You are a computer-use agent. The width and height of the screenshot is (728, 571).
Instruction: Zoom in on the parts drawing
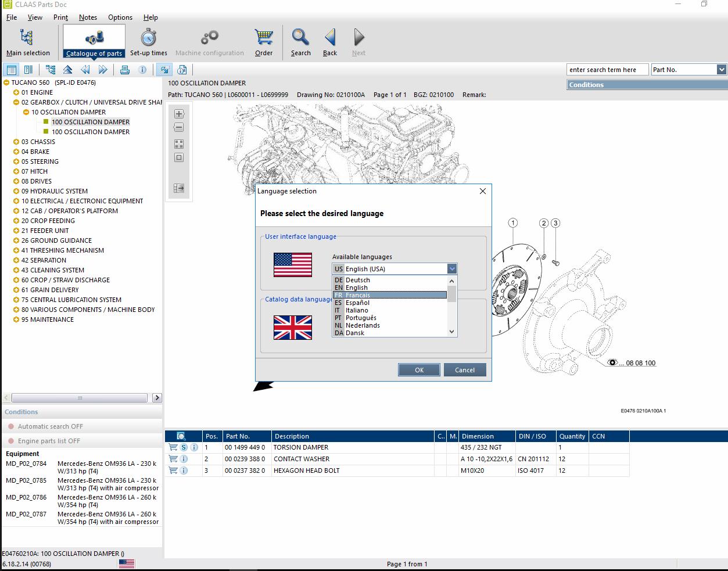click(x=179, y=114)
